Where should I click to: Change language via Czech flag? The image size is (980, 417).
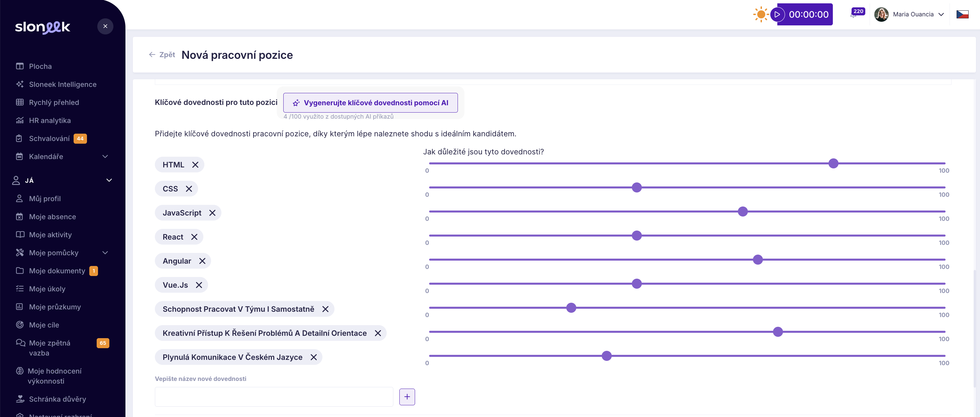(x=962, y=14)
